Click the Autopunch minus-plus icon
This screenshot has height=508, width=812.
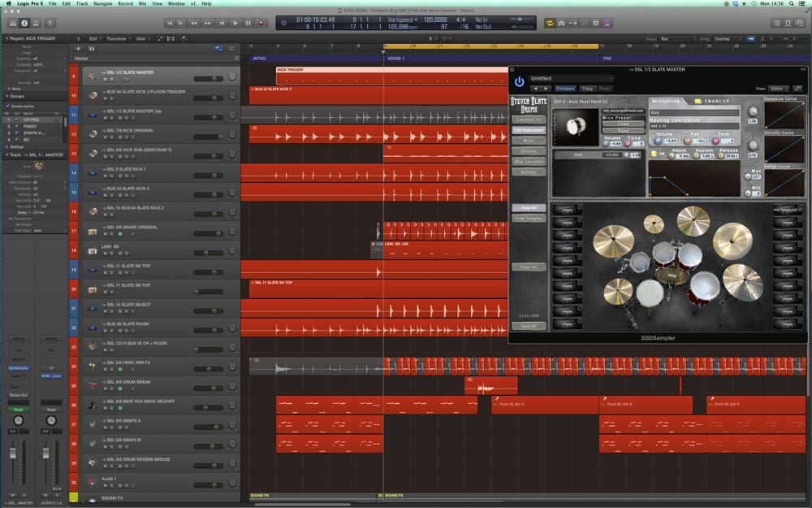pyautogui.click(x=572, y=24)
